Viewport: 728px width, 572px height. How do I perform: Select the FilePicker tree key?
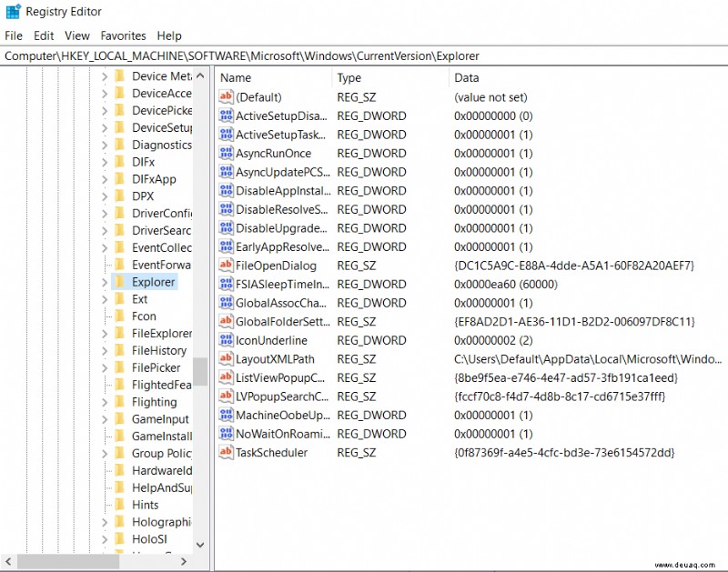click(x=156, y=368)
